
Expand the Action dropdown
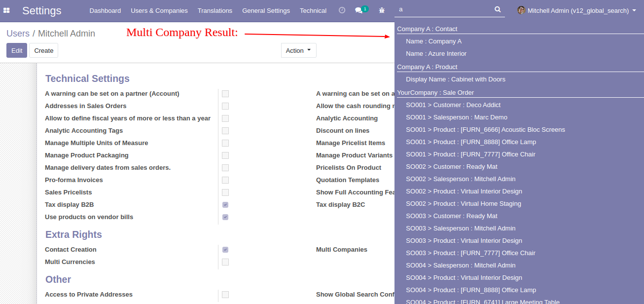pyautogui.click(x=298, y=50)
